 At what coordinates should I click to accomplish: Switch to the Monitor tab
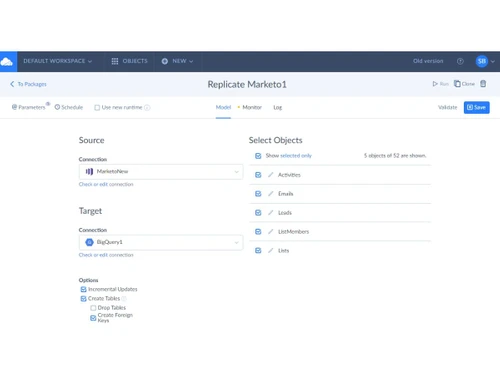coord(252,107)
